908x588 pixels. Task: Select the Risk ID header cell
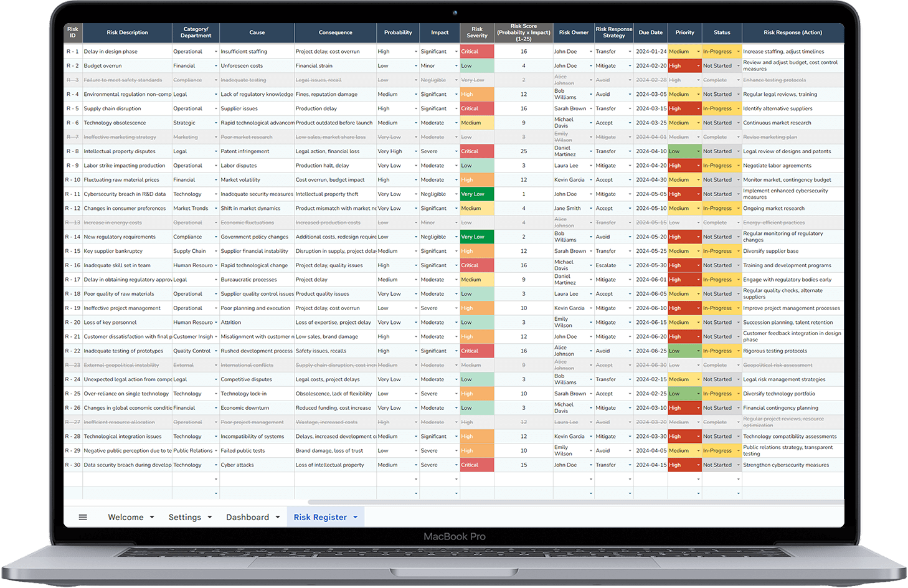pyautogui.click(x=72, y=32)
